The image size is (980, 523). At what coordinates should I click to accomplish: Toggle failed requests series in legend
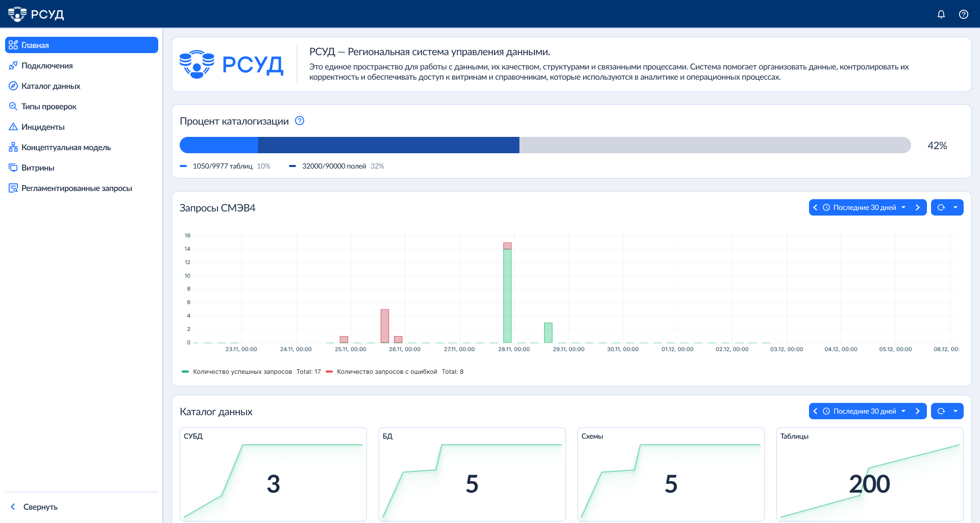(x=387, y=372)
